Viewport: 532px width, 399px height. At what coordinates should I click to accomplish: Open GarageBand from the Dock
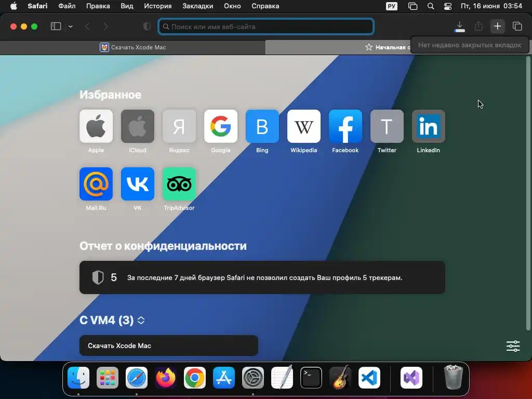pos(340,378)
